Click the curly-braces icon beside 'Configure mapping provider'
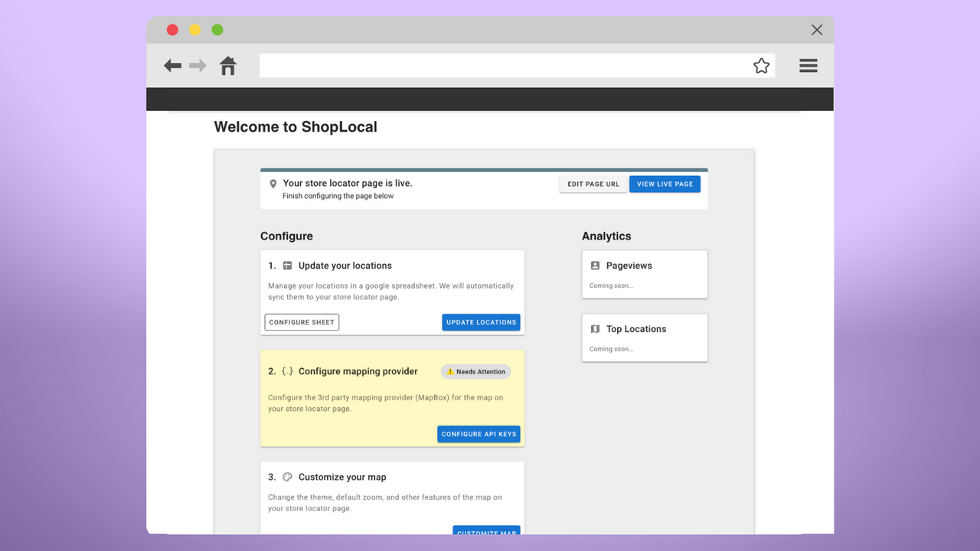This screenshot has width=980, height=551. tap(287, 371)
